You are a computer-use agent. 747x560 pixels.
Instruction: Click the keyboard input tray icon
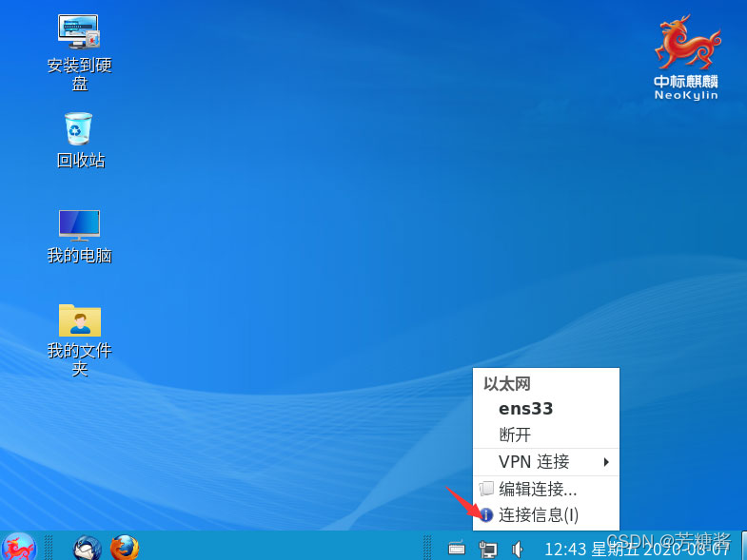457,549
